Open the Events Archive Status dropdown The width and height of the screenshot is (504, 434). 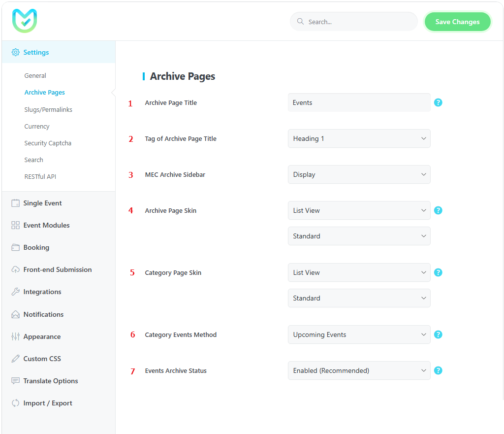click(x=359, y=370)
